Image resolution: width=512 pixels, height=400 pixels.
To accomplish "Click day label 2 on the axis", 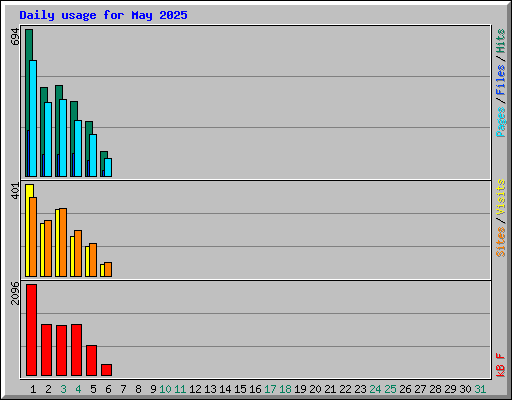I will point(48,389).
